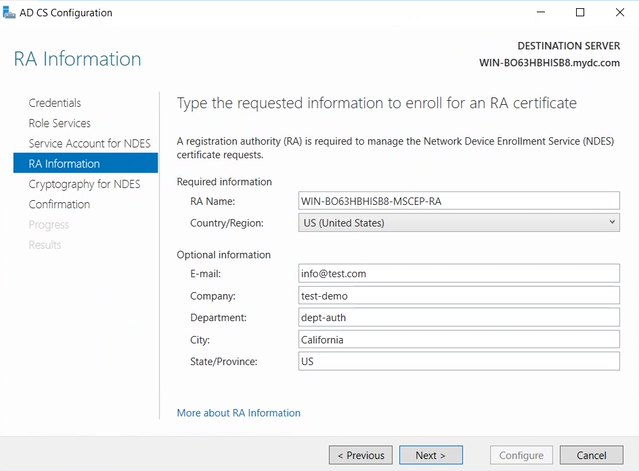This screenshot has height=471, width=639.
Task: Click the Company input field
Action: (x=459, y=296)
